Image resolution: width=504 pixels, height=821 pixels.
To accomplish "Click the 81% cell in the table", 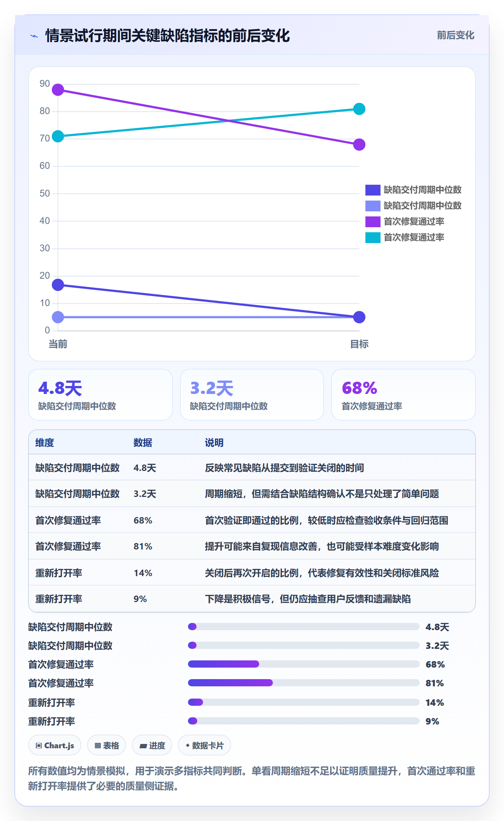I will click(143, 546).
